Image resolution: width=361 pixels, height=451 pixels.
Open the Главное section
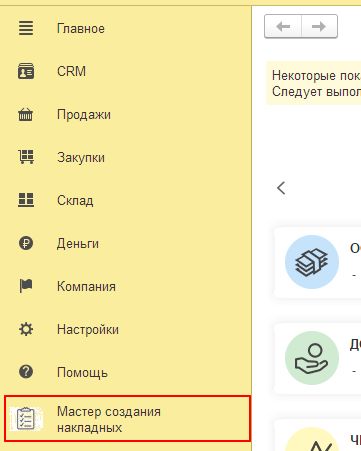pos(81,29)
